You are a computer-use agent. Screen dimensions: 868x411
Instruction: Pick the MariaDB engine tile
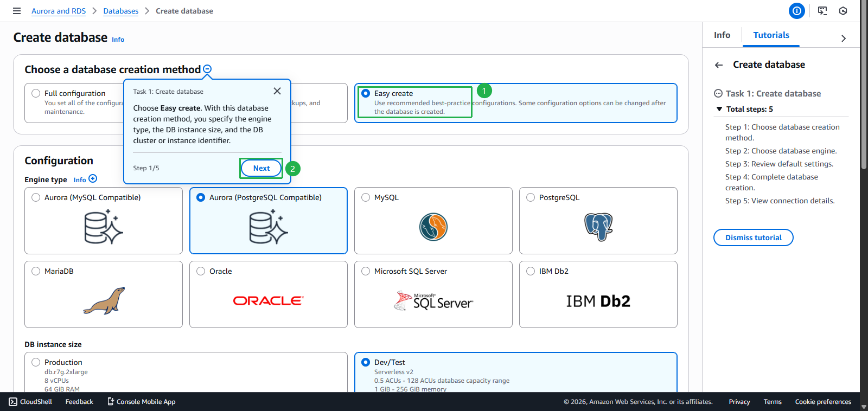(36, 271)
